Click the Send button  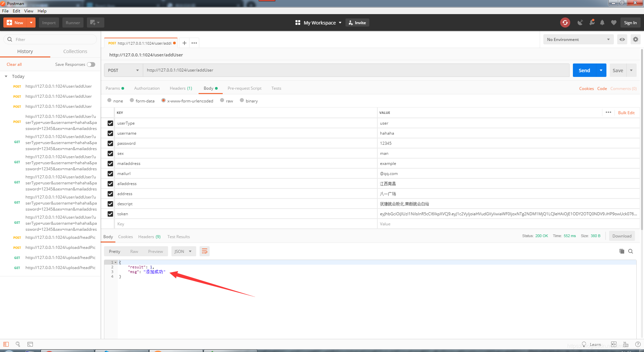point(584,70)
